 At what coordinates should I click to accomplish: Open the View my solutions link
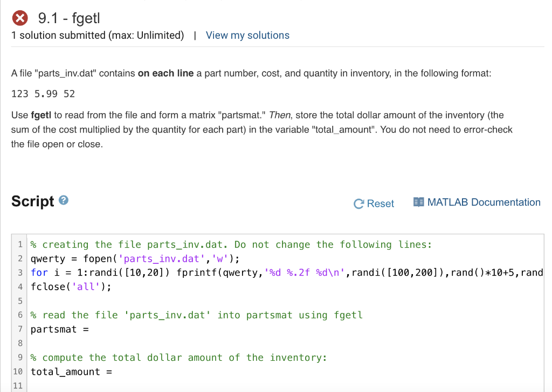(x=247, y=35)
